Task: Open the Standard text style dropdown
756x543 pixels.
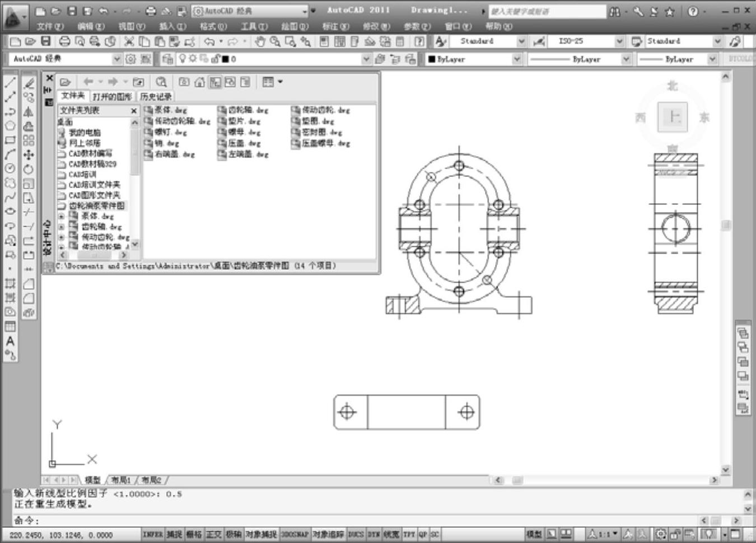Action: coord(521,41)
